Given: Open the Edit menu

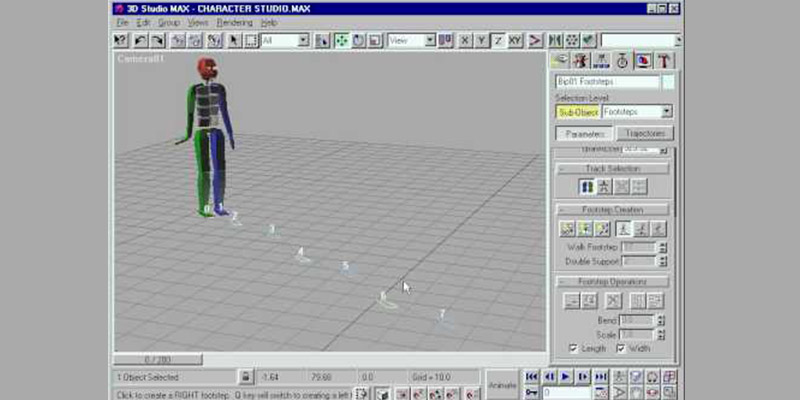Looking at the screenshot, I should click(143, 22).
